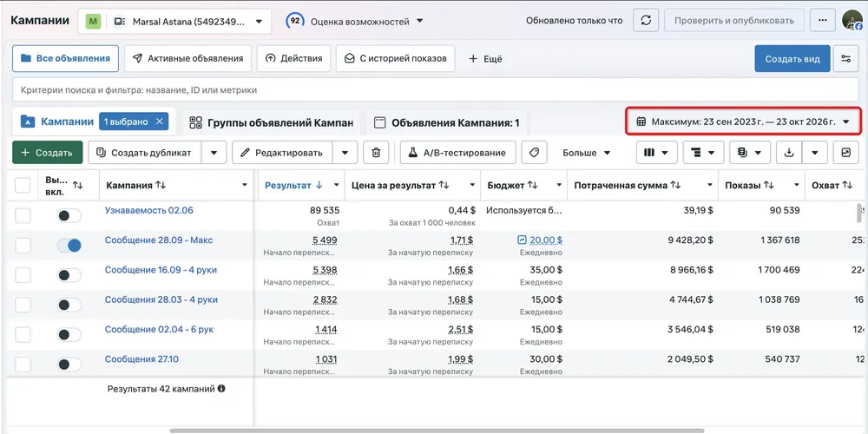Toggle 'Узнаваемость 02.06' campaign switch
This screenshot has height=434, width=868.
coord(69,216)
